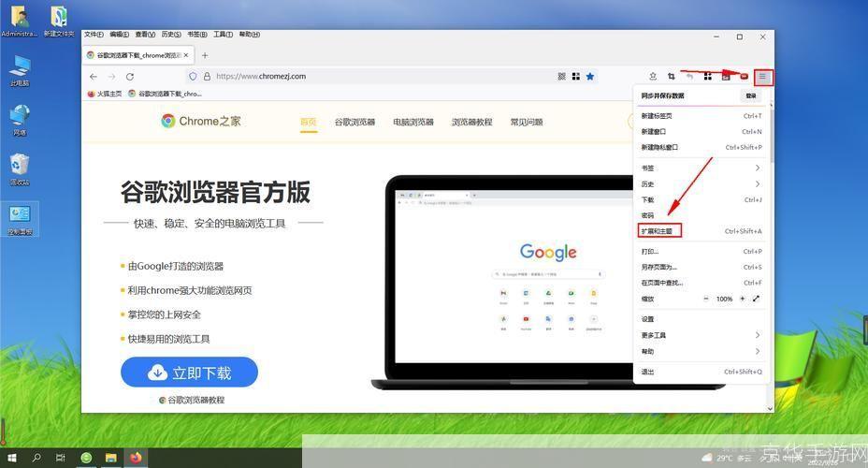Open File Explorer from the taskbar
Image resolution: width=868 pixels, height=468 pixels.
point(110,458)
